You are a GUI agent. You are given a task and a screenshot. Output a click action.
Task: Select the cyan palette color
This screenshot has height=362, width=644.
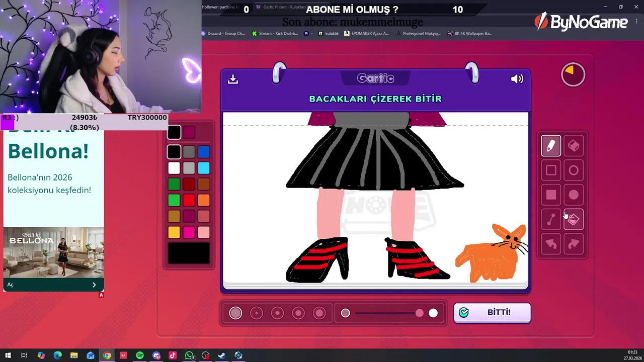pos(204,168)
